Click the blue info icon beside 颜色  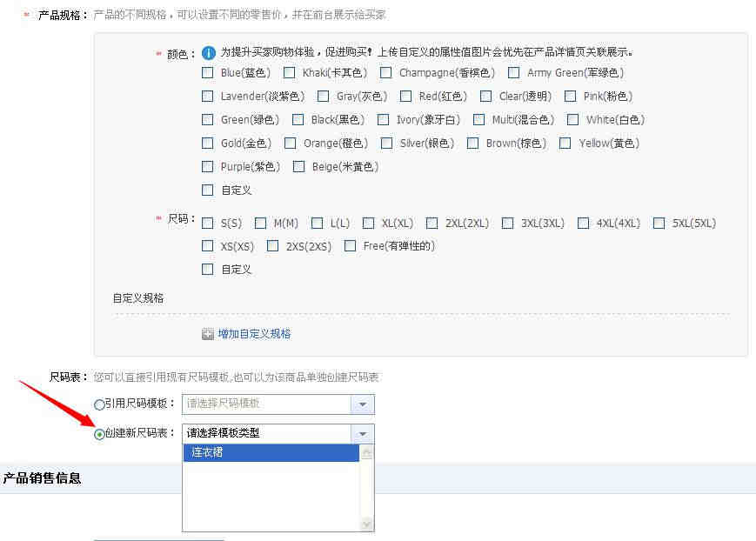208,52
